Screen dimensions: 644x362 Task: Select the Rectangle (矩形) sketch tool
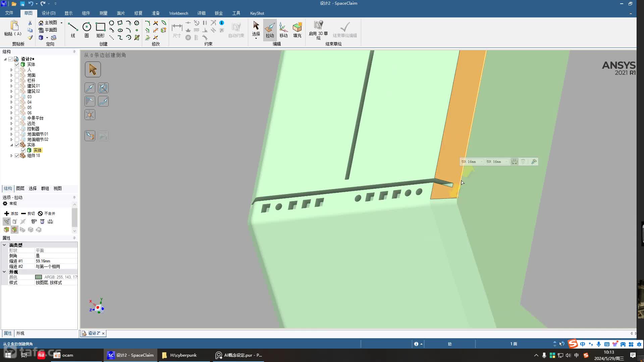100,29
